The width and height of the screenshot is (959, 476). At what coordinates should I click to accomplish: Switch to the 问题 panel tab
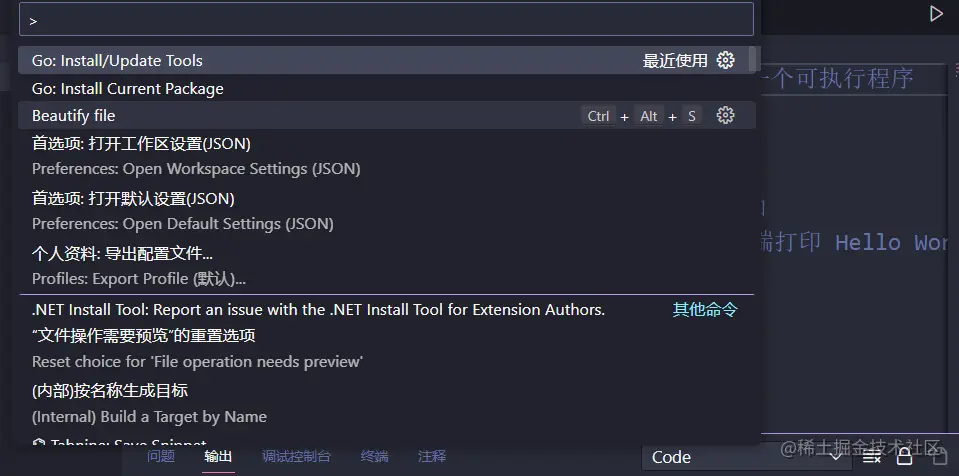click(161, 456)
